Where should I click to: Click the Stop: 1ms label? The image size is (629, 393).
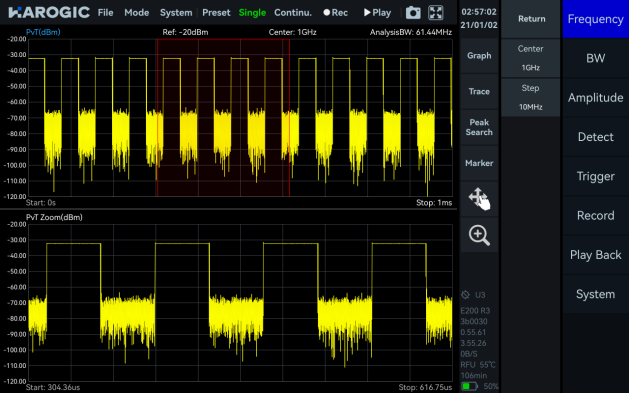(x=434, y=203)
